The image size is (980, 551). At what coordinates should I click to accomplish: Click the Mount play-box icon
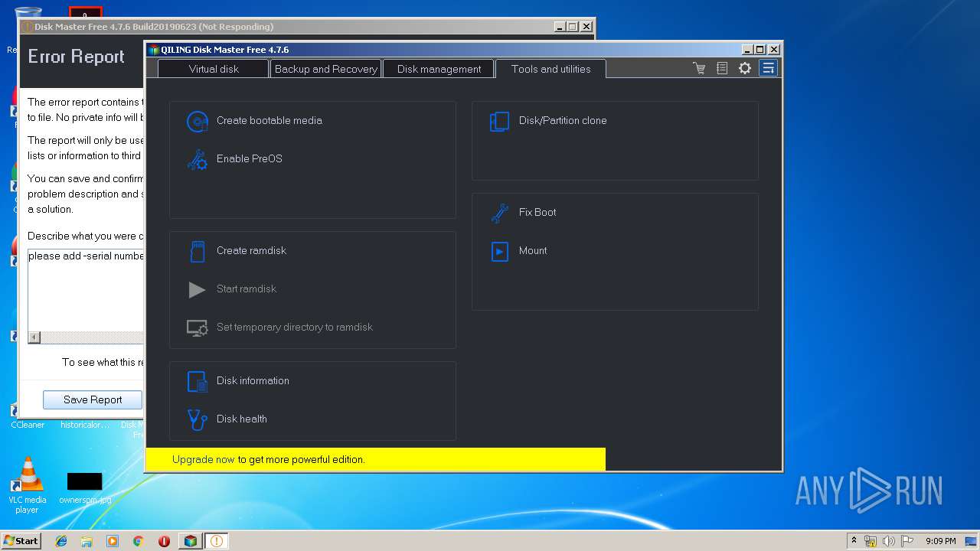tap(499, 251)
